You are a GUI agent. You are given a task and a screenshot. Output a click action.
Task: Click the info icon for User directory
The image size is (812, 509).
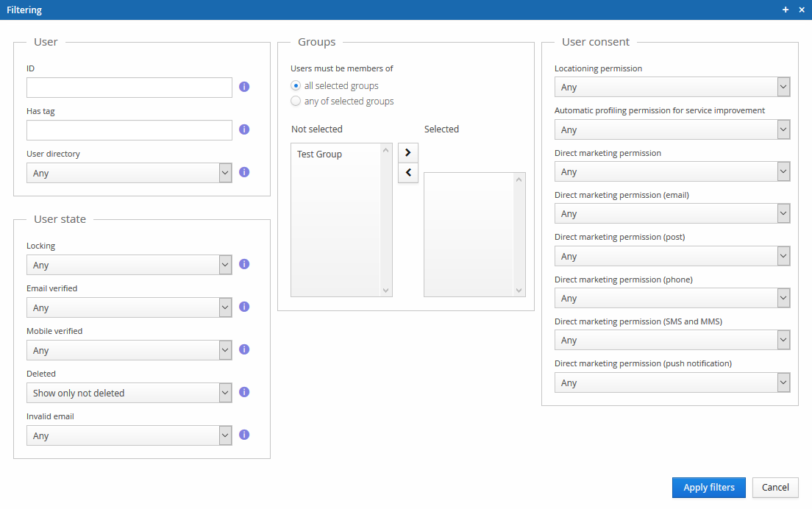tap(244, 172)
